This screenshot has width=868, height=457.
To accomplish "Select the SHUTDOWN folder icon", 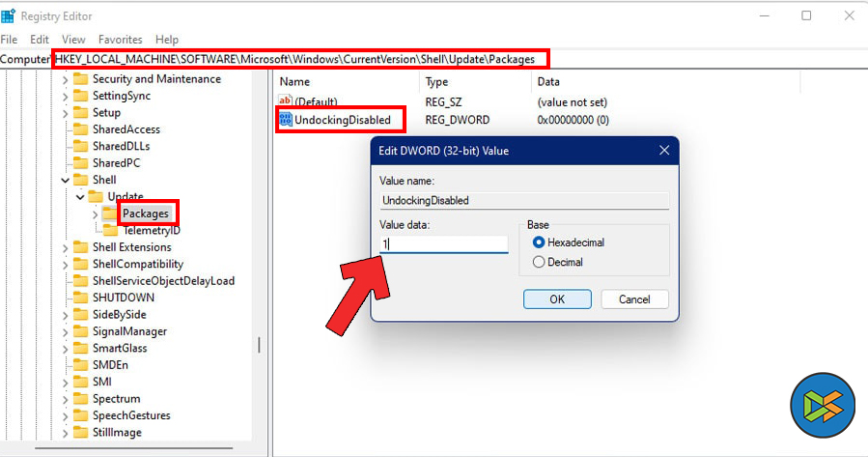I will pos(81,298).
